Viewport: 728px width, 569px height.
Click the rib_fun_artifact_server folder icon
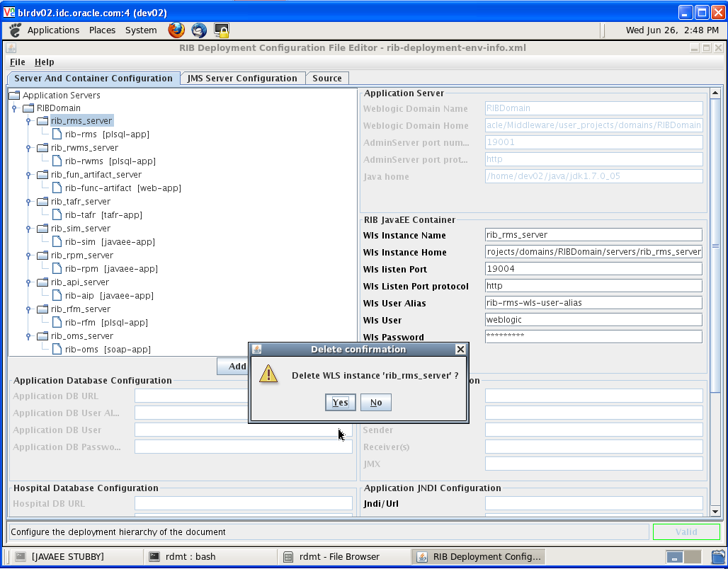coord(42,175)
